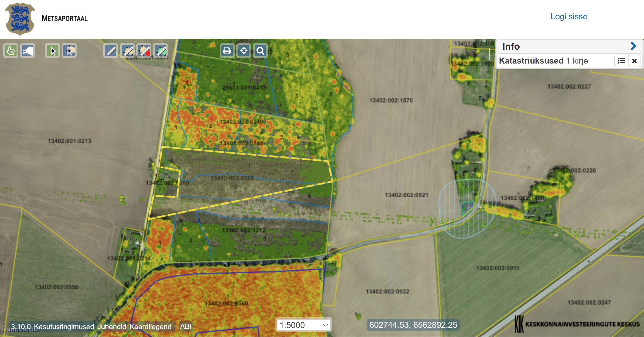This screenshot has width=644, height=337.
Task: Choose the beige polygon area measure tool
Action: [x=128, y=51]
